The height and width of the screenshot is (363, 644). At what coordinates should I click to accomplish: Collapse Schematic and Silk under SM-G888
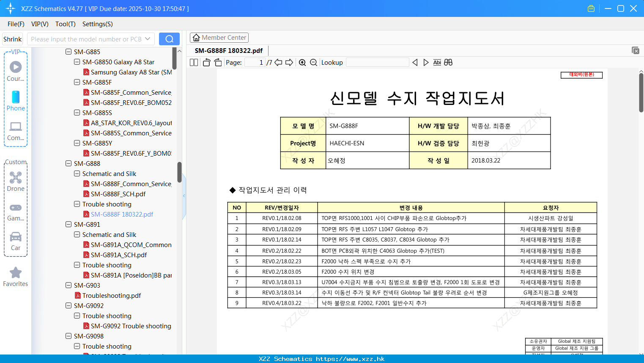[77, 173]
